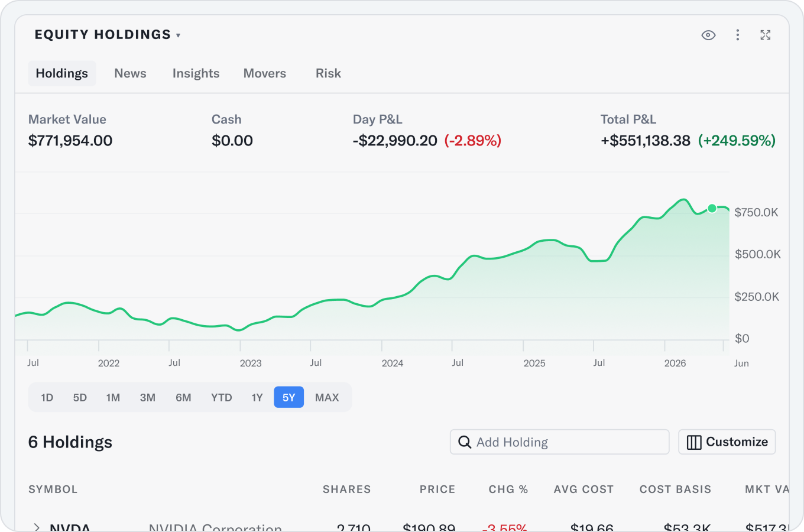The height and width of the screenshot is (532, 804).
Task: Select the MAX time range
Action: (327, 397)
